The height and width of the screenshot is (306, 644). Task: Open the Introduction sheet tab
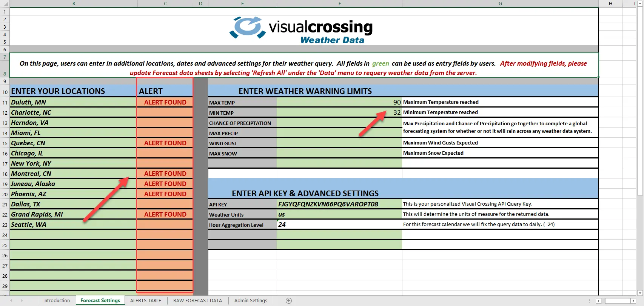point(57,301)
